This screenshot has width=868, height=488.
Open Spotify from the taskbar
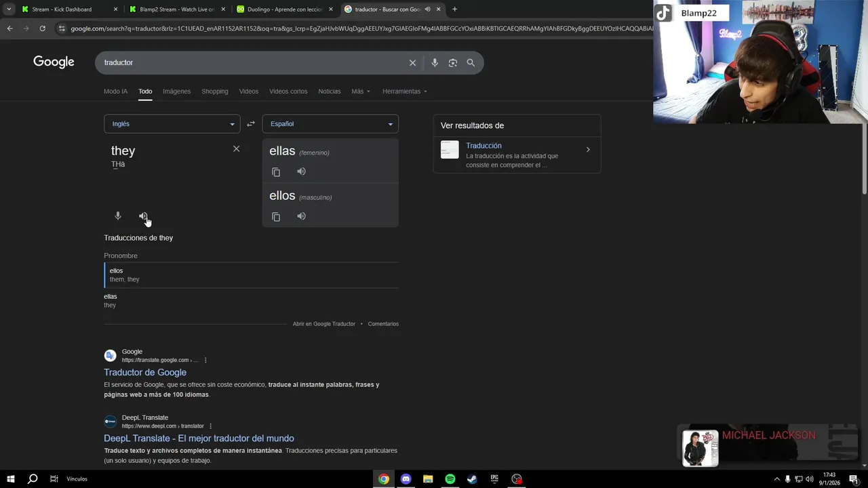click(x=450, y=479)
